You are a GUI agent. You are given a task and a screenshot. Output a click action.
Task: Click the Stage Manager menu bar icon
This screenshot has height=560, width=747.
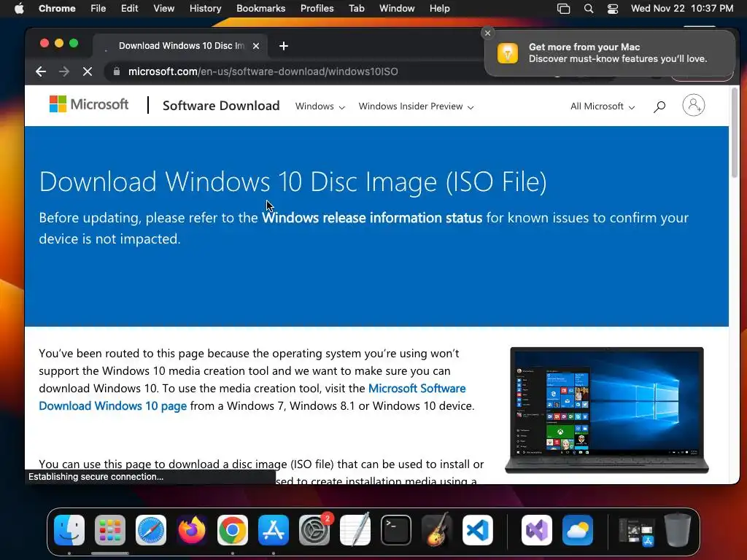tap(564, 9)
